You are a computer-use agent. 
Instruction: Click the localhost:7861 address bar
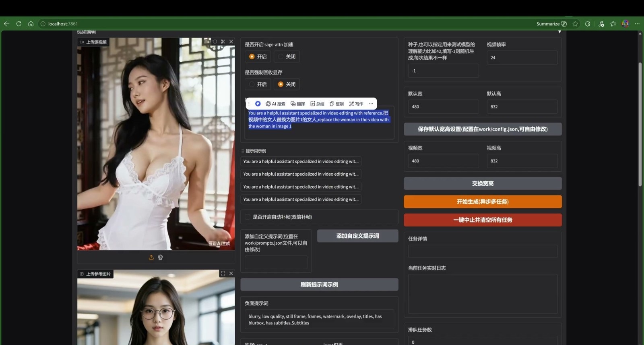(x=63, y=24)
